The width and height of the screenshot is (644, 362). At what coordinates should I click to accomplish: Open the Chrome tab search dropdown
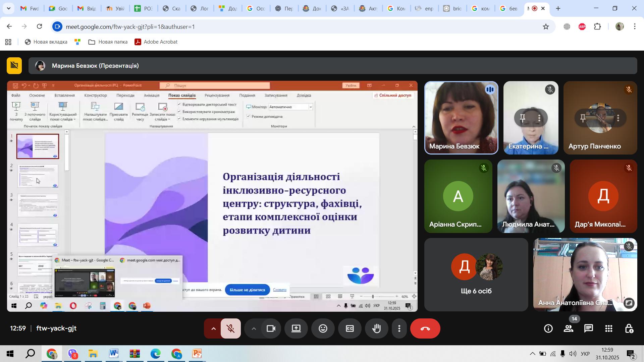point(8,8)
